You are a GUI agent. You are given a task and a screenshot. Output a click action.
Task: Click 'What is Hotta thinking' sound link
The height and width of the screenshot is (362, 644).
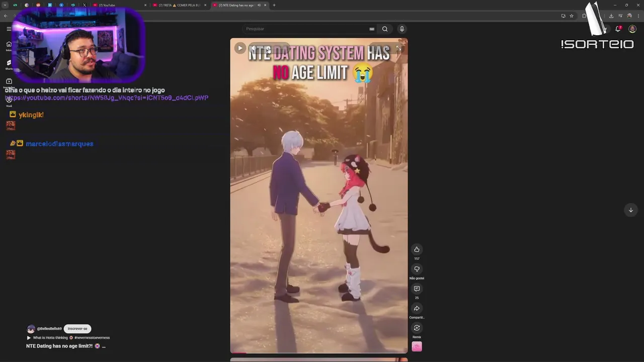tap(50, 338)
